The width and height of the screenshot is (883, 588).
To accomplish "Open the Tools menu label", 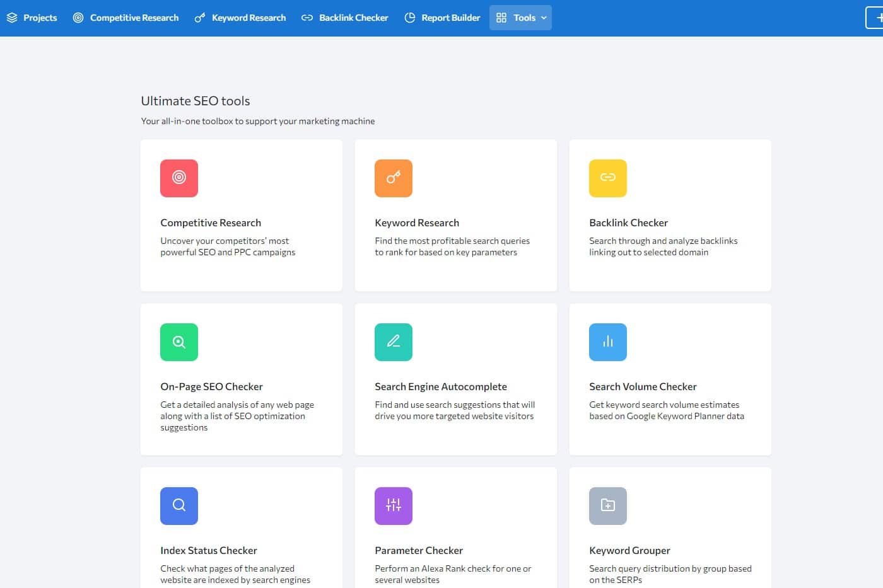I will 524,18.
